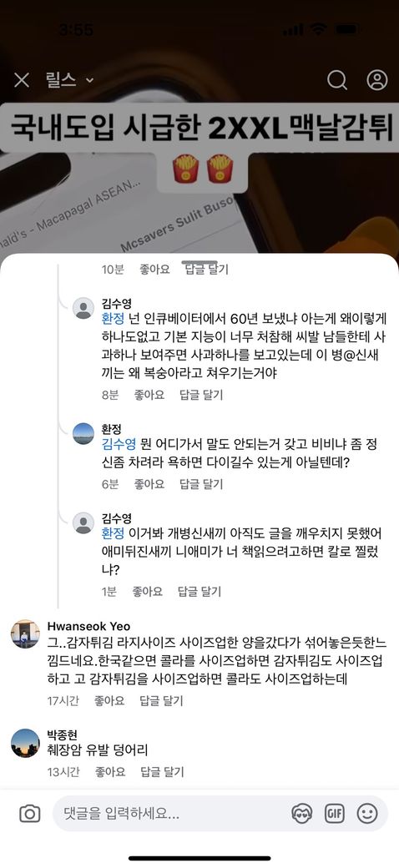Open the emoji smiley picker
The width and height of the screenshot is (399, 868).
pos(367,814)
